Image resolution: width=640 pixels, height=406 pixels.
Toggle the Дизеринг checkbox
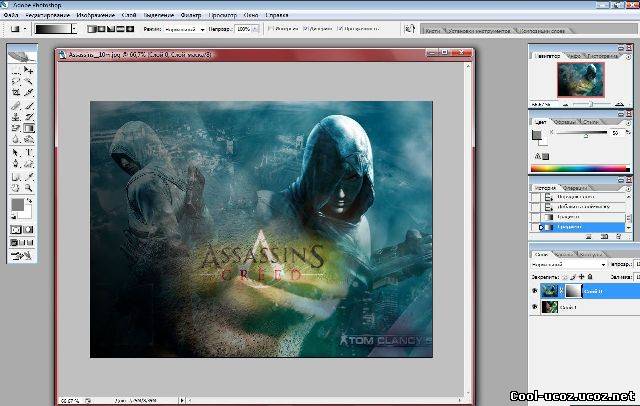(x=306, y=29)
